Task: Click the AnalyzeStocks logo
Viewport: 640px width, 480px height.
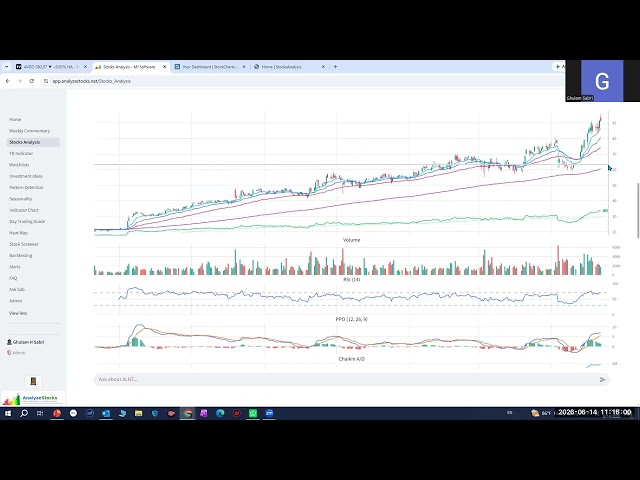Action: tap(33, 398)
